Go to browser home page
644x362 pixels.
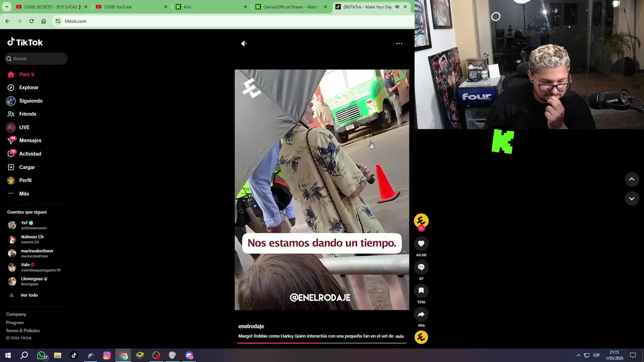click(x=43, y=21)
